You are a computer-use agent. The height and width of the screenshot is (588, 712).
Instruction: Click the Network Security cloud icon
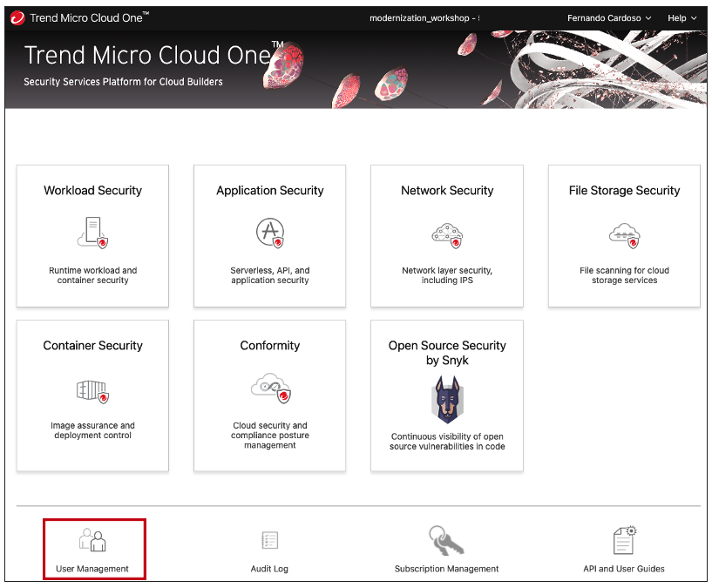coord(447,235)
